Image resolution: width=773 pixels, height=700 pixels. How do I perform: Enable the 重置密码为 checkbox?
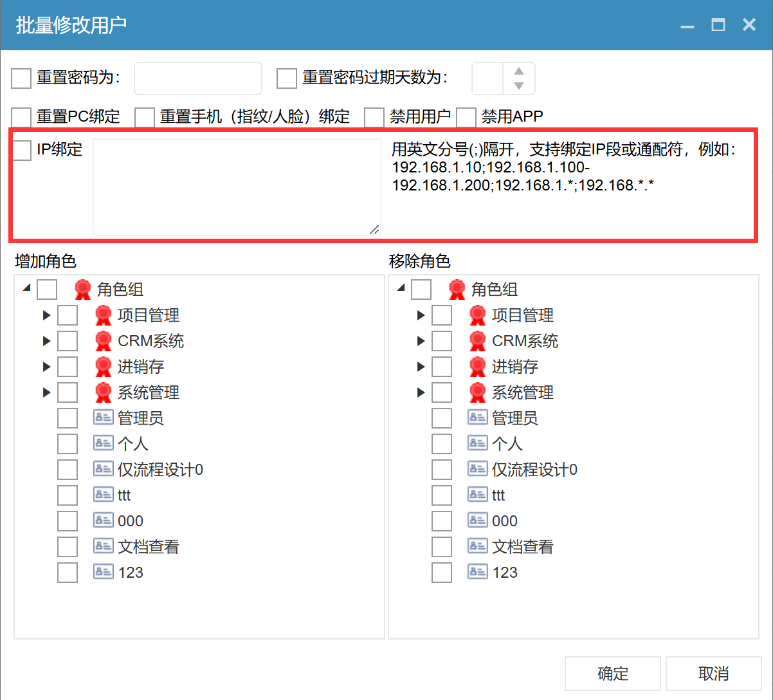coord(21,78)
